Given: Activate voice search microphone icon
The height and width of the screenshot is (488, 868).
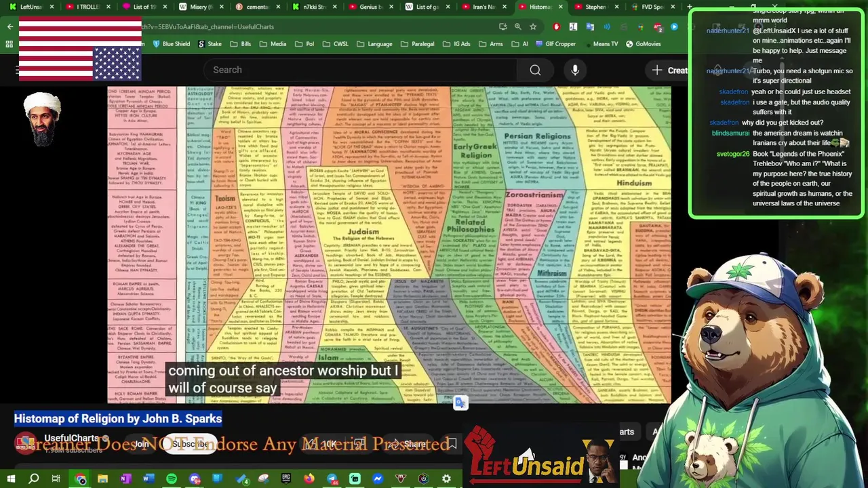Looking at the screenshot, I should pyautogui.click(x=575, y=70).
